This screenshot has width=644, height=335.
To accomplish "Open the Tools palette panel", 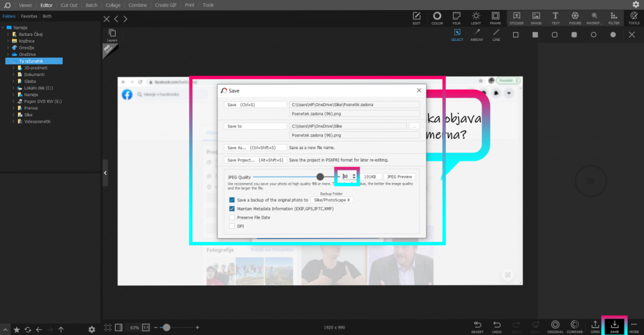I will (x=634, y=18).
